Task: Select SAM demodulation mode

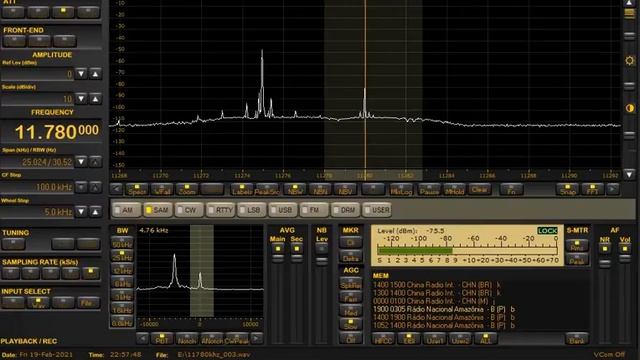Action: tap(158, 210)
